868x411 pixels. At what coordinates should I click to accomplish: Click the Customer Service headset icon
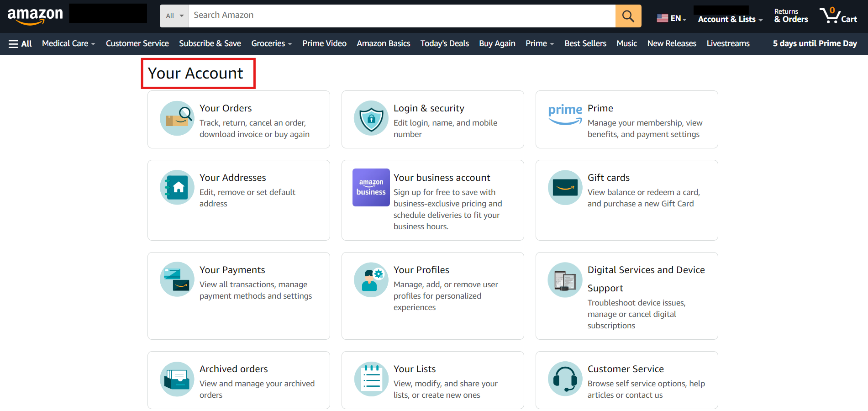565,379
